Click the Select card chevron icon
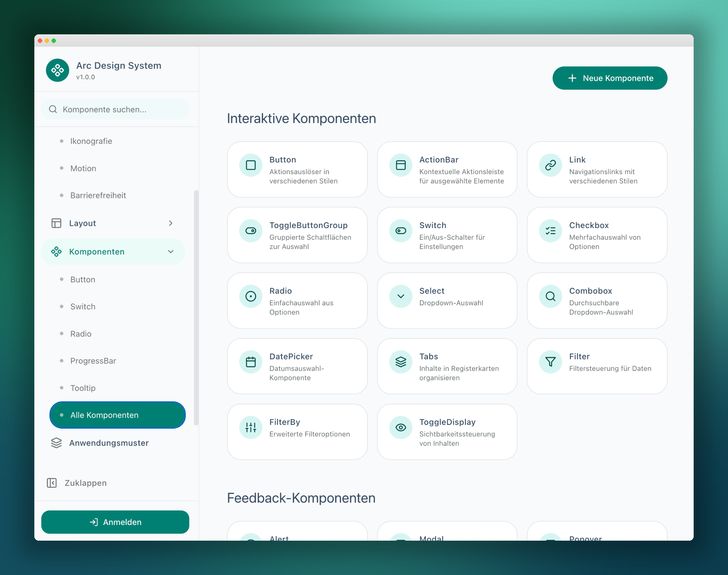Image resolution: width=728 pixels, height=575 pixels. 401,296
